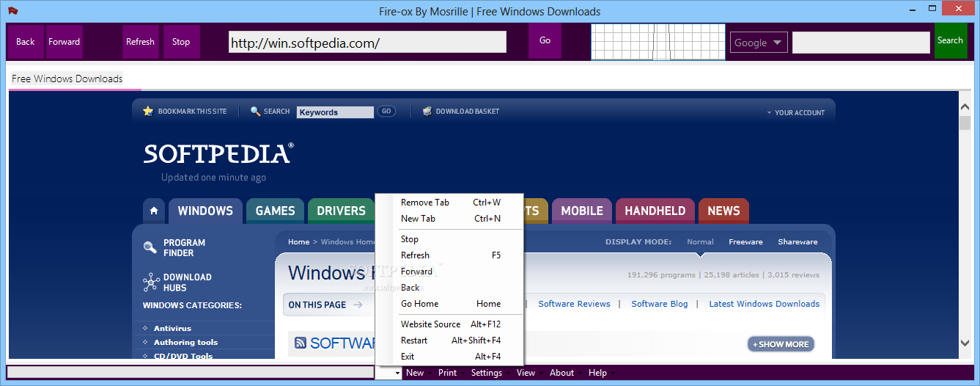Click the green Search button
The width and height of the screenshot is (980, 386).
point(950,40)
